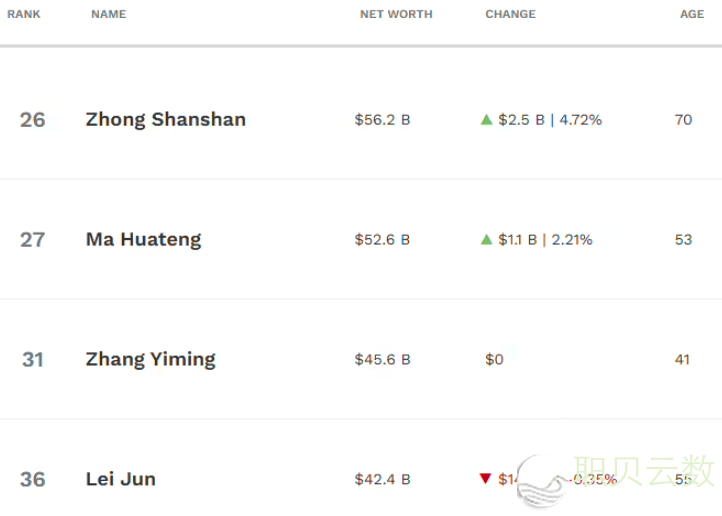This screenshot has height=516, width=722.
Task: Sort by the RANK column header
Action: pos(24,14)
